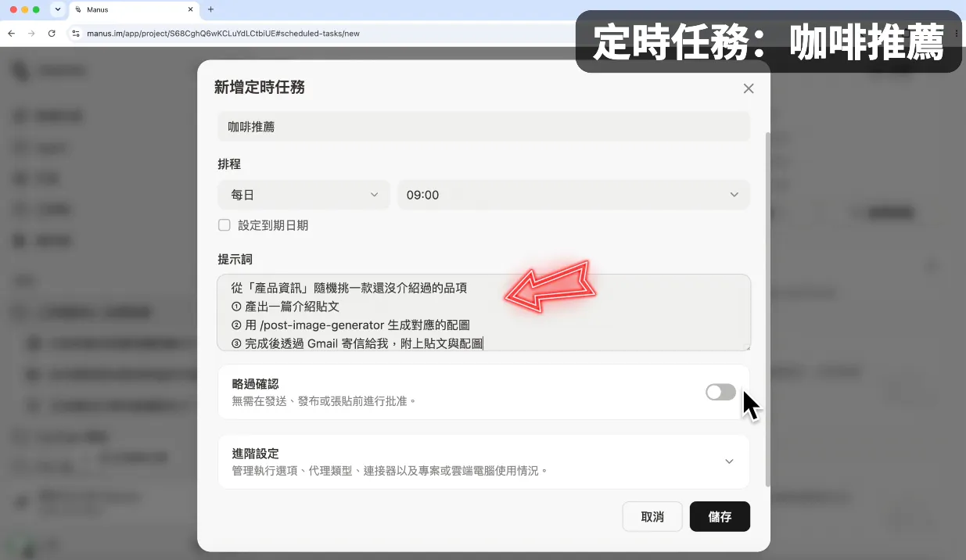Toggle the 略過確認 switch
Viewport: 966px width, 560px height.
click(720, 392)
